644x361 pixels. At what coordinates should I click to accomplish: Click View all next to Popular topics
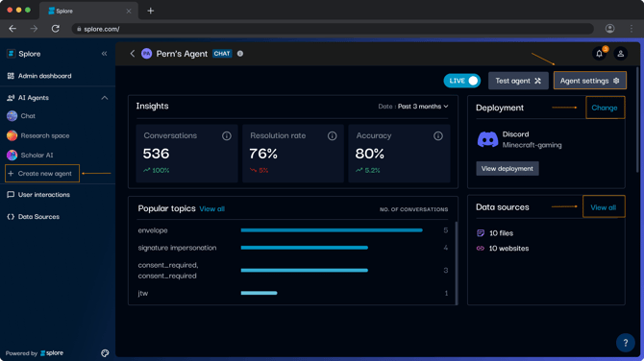point(211,208)
